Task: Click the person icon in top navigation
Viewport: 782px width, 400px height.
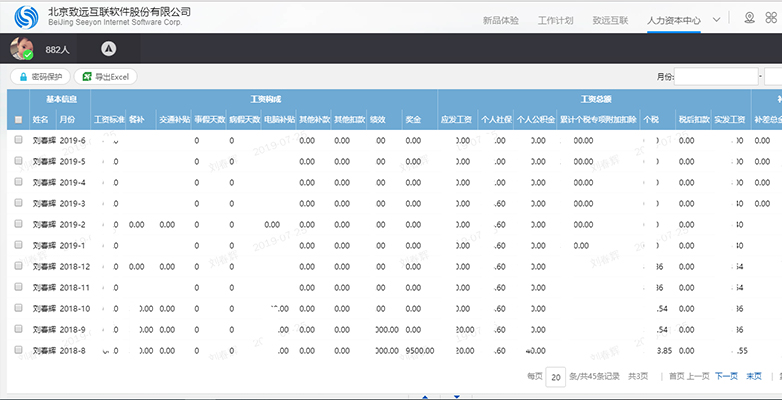Action: click(749, 18)
